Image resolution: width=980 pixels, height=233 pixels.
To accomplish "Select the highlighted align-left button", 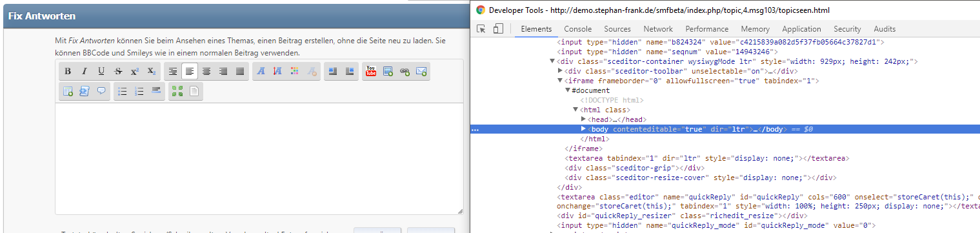I will pyautogui.click(x=190, y=72).
